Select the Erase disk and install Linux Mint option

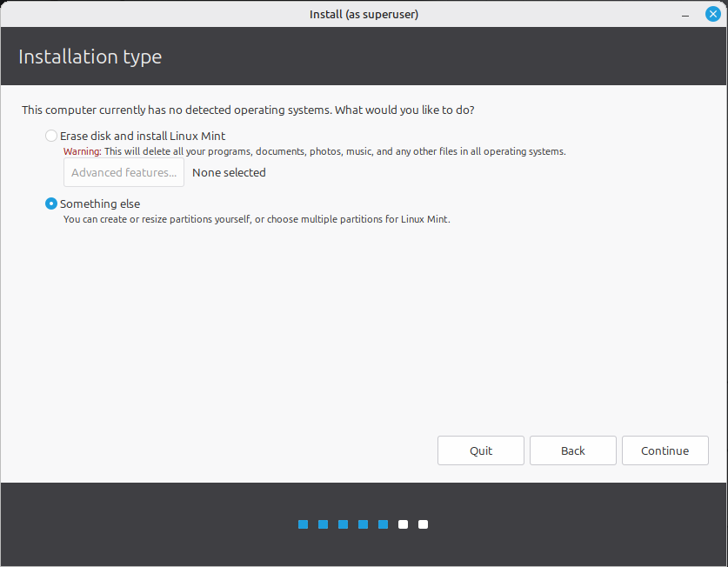click(x=51, y=136)
